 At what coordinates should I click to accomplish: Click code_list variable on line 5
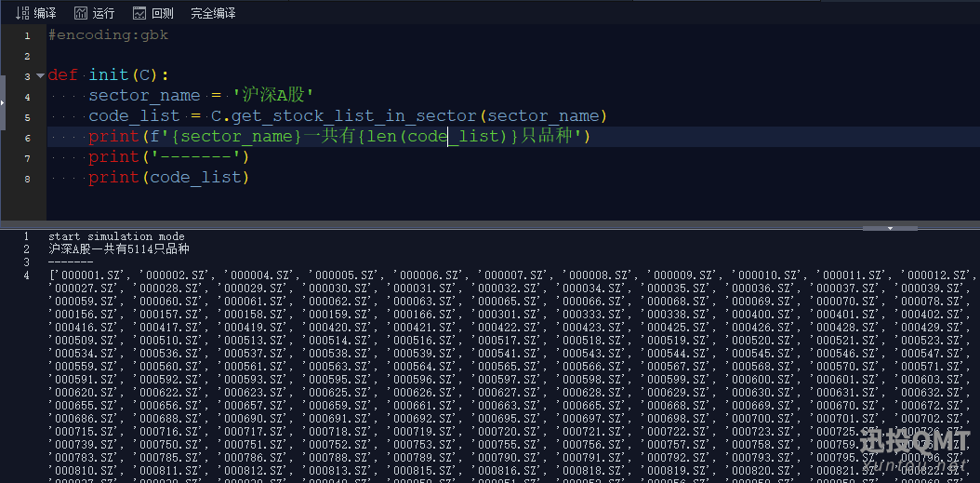[135, 116]
